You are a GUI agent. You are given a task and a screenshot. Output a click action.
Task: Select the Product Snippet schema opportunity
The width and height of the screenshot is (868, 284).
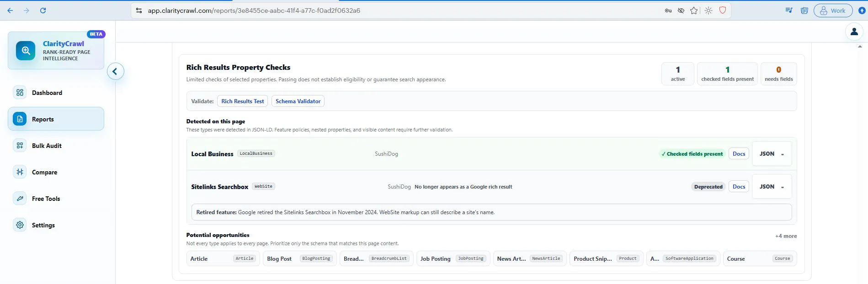click(x=607, y=258)
